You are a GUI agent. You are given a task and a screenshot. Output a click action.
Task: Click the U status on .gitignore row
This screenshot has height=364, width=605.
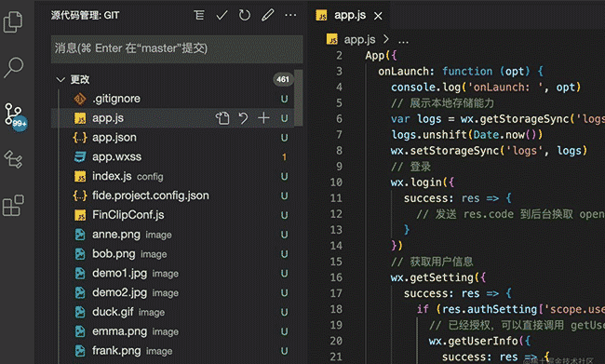pos(285,100)
